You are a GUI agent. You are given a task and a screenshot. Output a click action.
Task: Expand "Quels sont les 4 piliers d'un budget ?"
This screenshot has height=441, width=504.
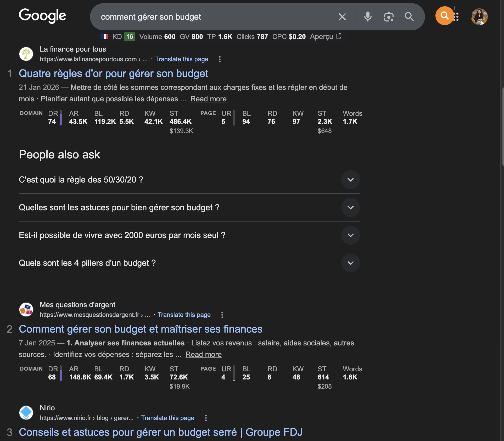pos(350,263)
